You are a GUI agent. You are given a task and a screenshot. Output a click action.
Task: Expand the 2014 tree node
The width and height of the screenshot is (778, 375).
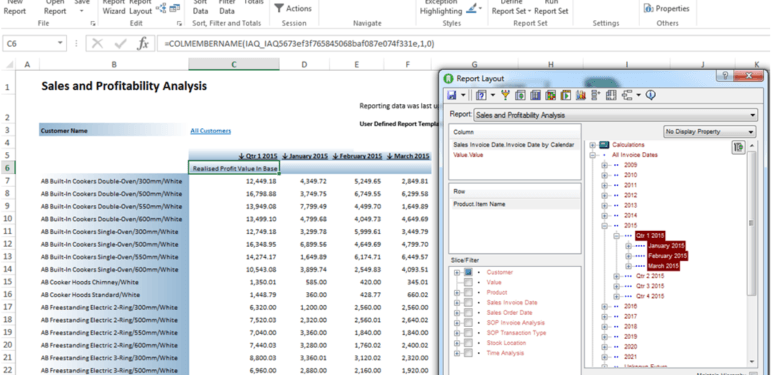click(604, 216)
